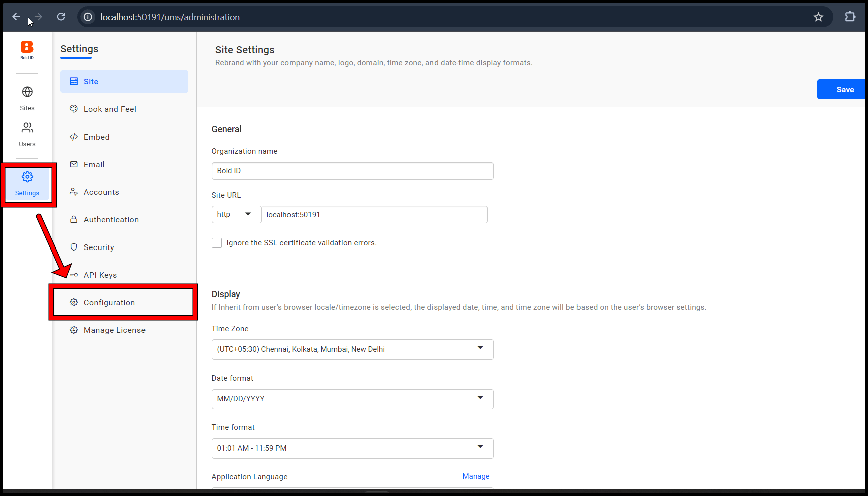Select the Settings gear in left rail
This screenshot has height=496, width=868.
[x=27, y=177]
